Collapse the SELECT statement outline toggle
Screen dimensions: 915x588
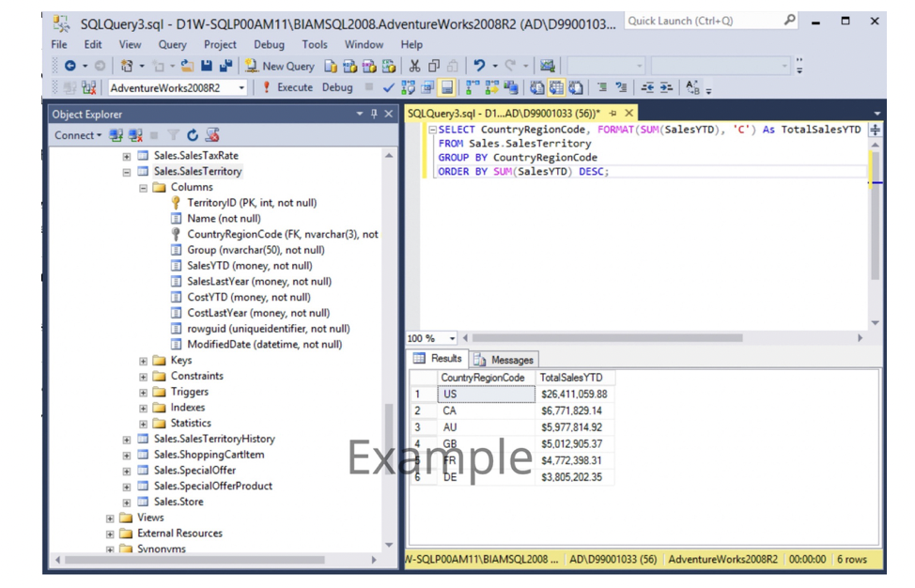click(432, 130)
